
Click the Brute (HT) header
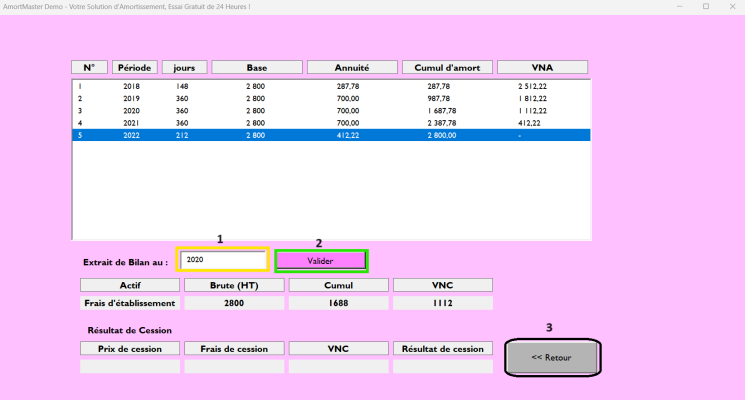(234, 285)
